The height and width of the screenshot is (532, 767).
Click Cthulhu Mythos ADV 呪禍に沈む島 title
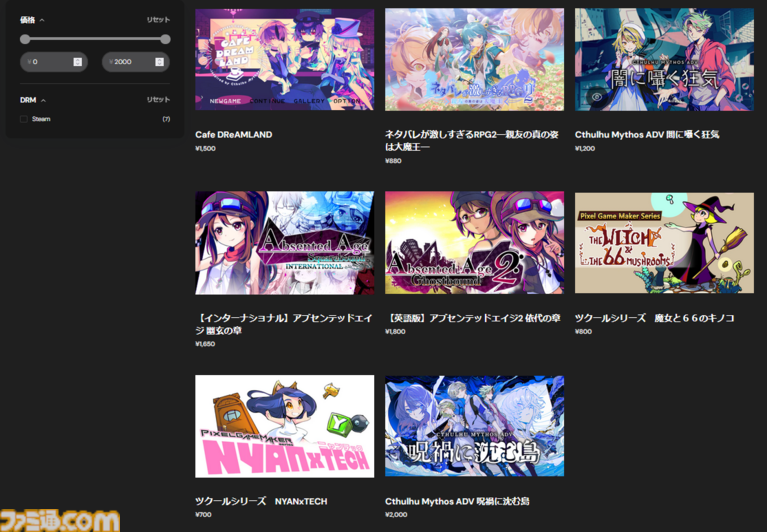457,501
